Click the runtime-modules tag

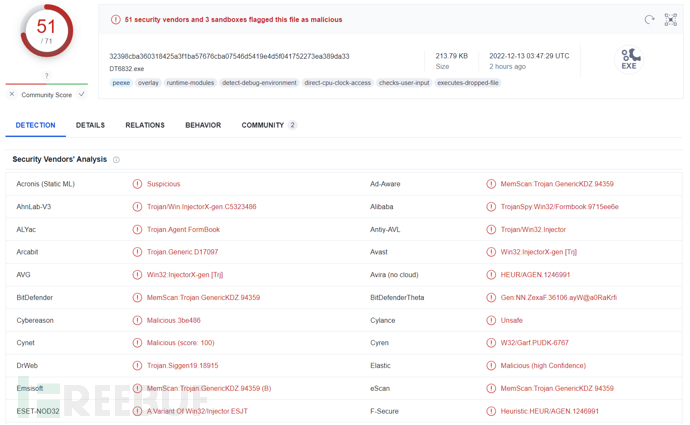tap(191, 83)
